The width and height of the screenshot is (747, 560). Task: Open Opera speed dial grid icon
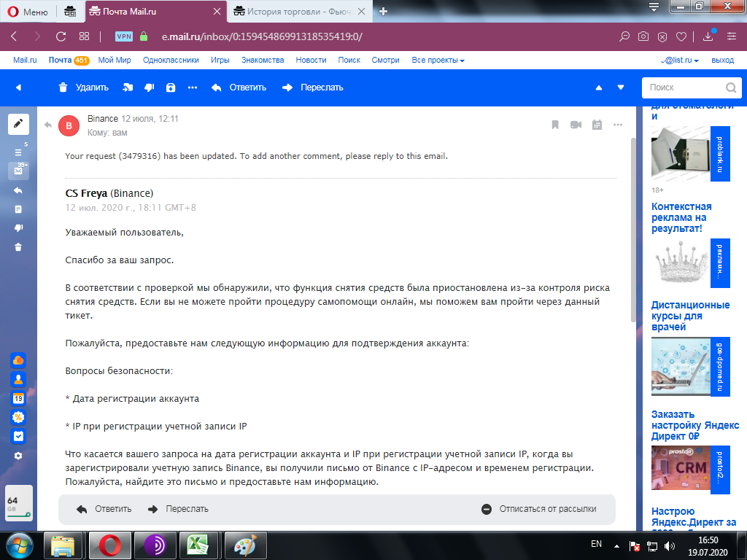[85, 36]
